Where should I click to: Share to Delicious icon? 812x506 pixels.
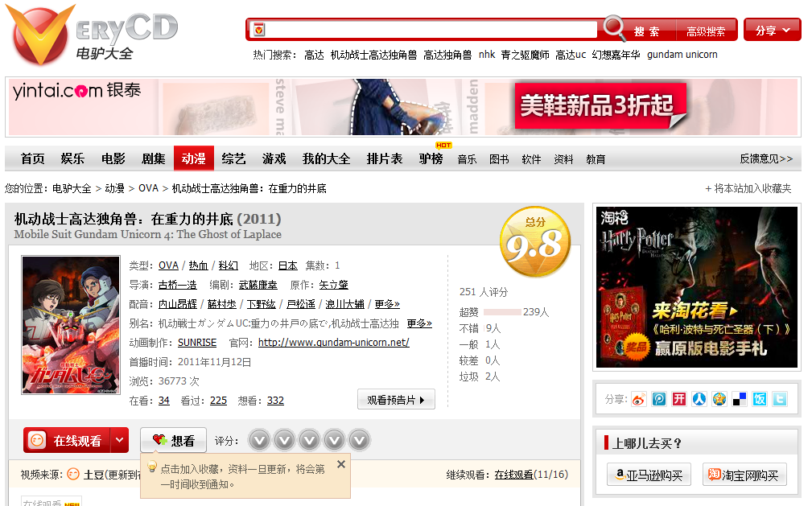coord(740,399)
